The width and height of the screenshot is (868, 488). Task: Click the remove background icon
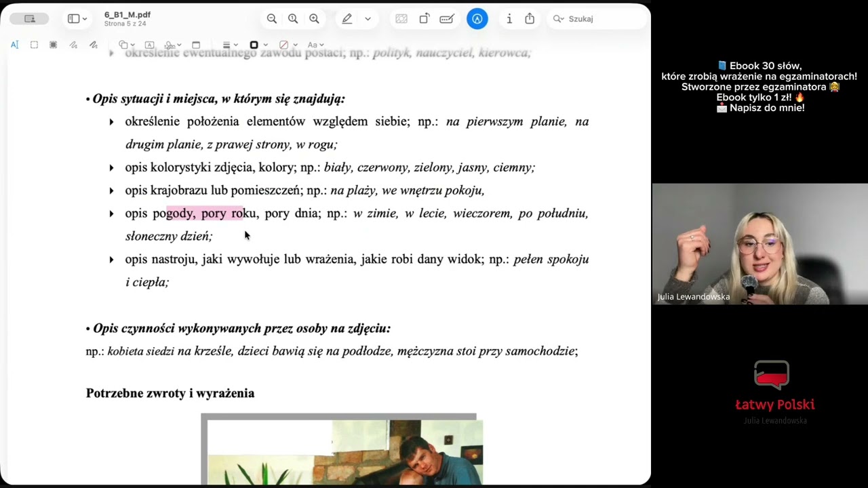point(401,19)
